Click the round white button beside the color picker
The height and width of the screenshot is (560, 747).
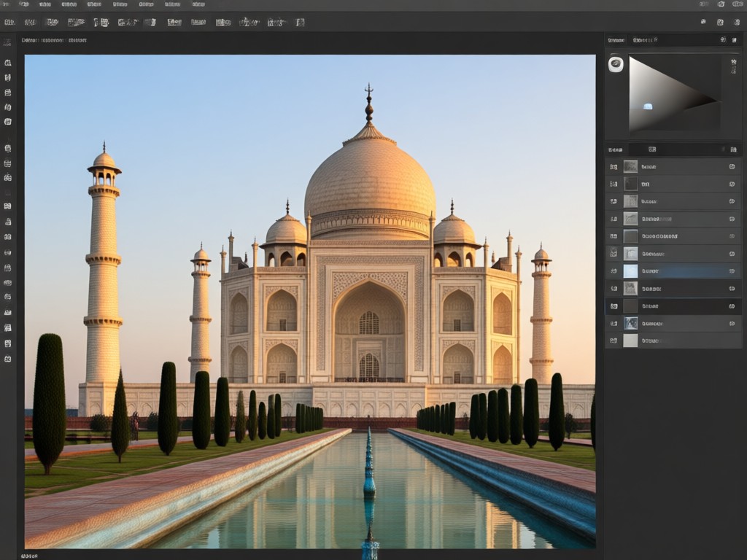(616, 64)
